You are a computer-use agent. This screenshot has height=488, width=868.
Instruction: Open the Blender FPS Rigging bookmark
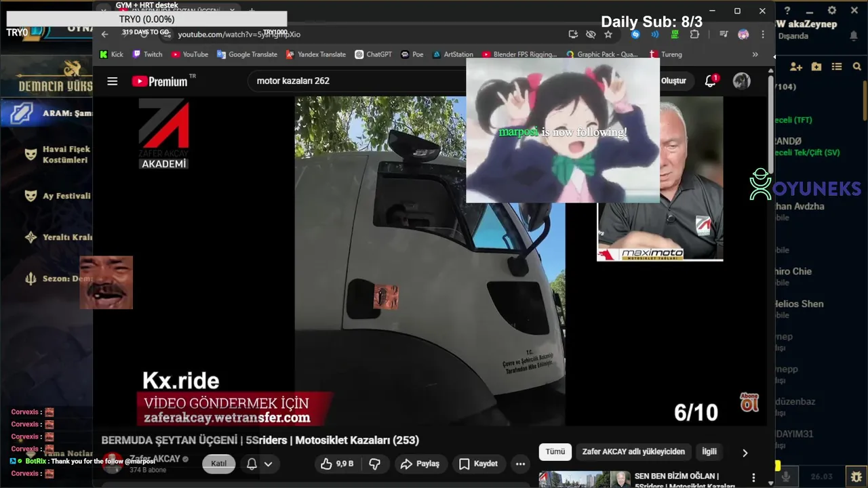click(x=519, y=54)
